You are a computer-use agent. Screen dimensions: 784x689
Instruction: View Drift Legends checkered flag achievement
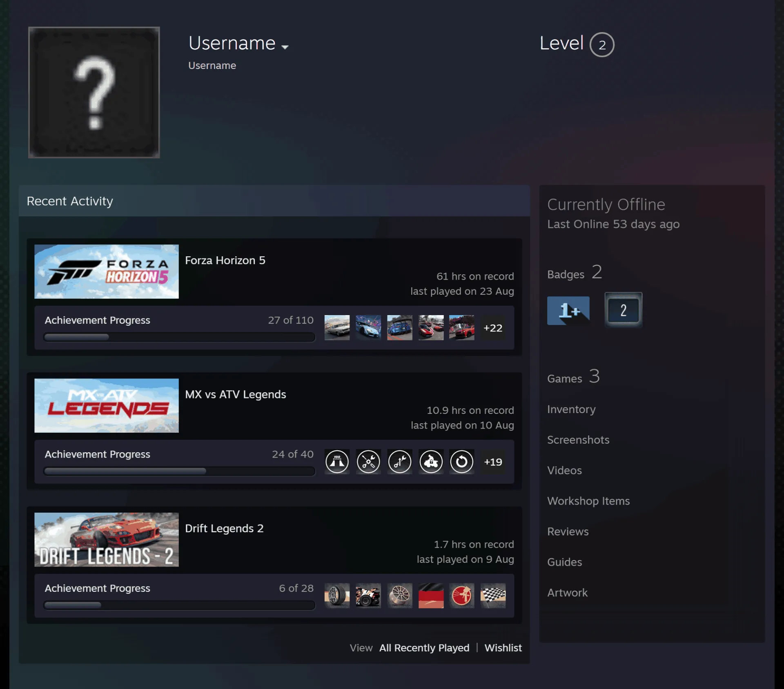(x=493, y=596)
